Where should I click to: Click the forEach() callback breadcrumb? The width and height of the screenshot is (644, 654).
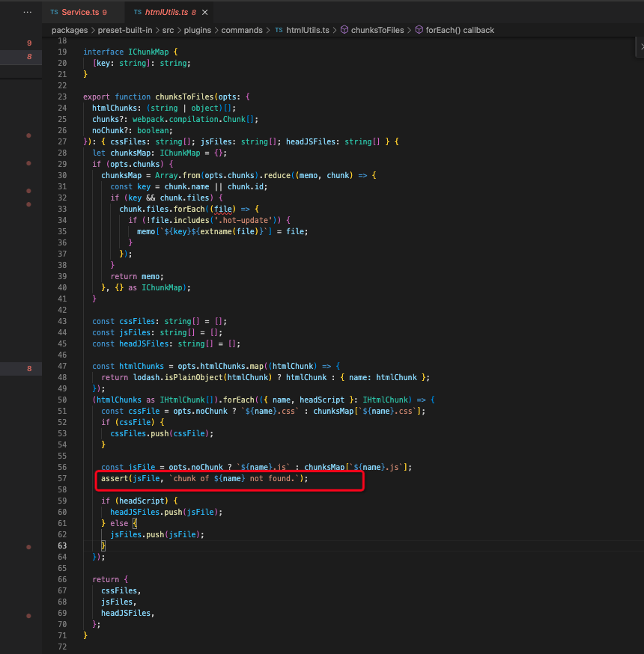455,30
